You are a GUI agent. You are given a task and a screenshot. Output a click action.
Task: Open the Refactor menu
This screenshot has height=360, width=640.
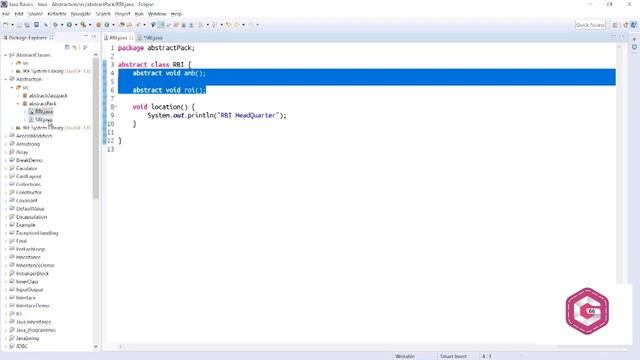pos(57,14)
